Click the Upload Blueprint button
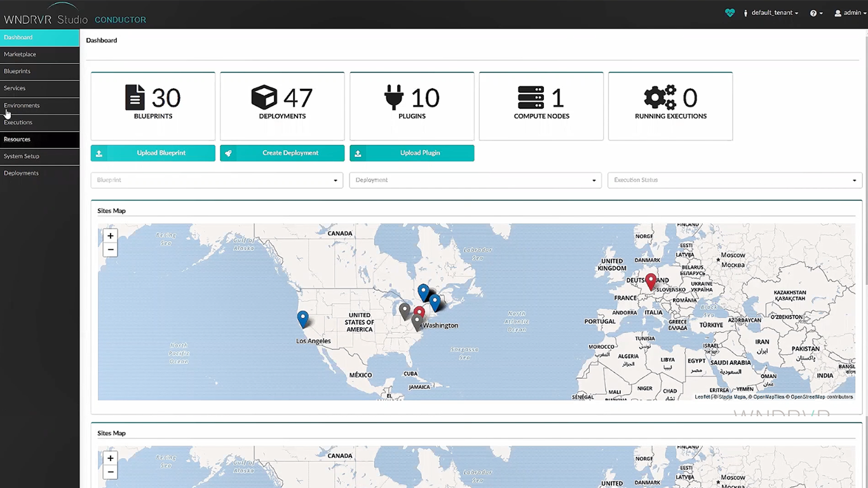This screenshot has width=868, height=488. [x=153, y=153]
